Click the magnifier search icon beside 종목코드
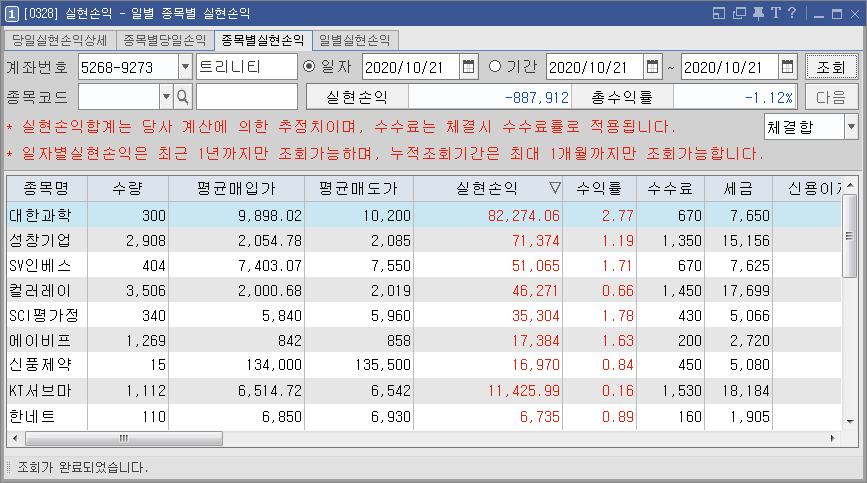The image size is (867, 483). pyautogui.click(x=182, y=97)
